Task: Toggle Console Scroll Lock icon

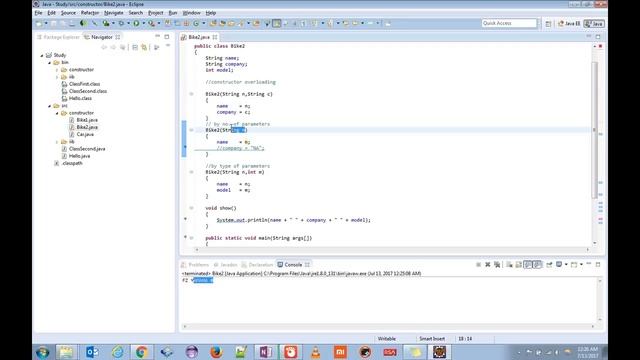Action: [x=519, y=265]
